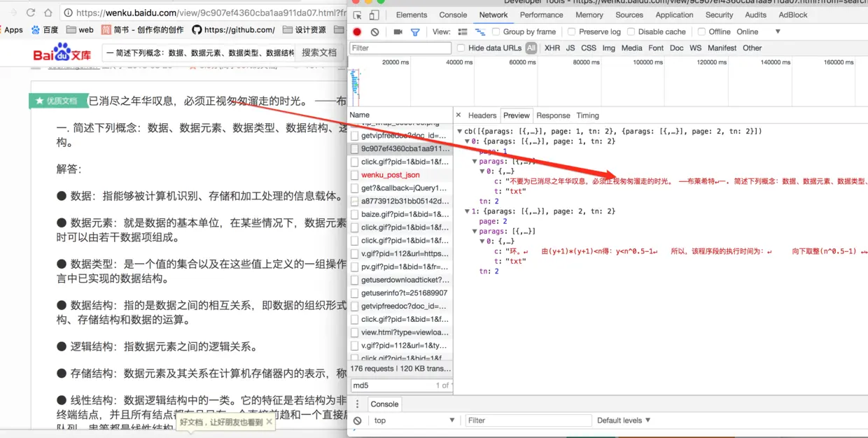
Task: Show the Headers tab for the request
Action: pyautogui.click(x=482, y=115)
